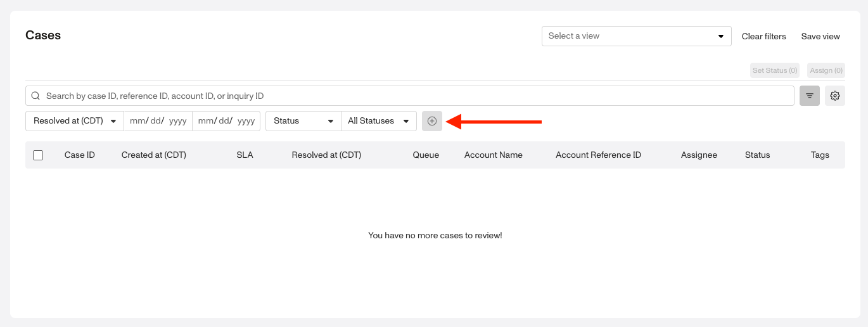Click the 'no more cases to review' message
Image resolution: width=868 pixels, height=327 pixels.
click(x=435, y=236)
